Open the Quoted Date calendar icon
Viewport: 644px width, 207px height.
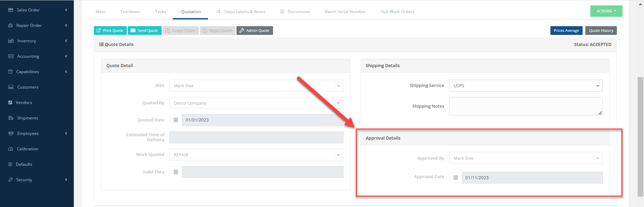[x=176, y=120]
